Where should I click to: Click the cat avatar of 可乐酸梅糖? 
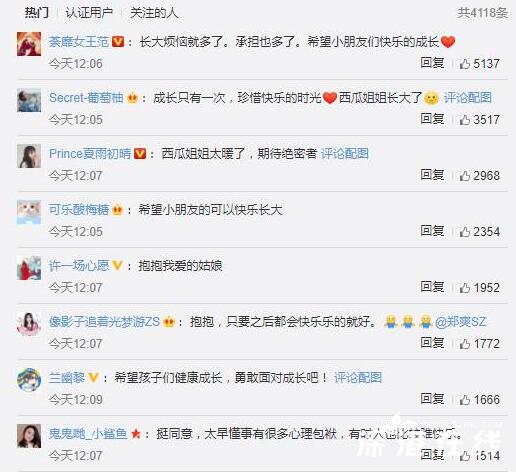(29, 212)
